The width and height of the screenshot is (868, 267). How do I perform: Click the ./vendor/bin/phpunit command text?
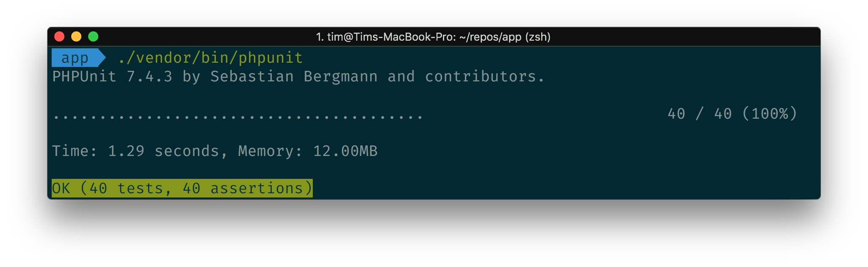211,58
